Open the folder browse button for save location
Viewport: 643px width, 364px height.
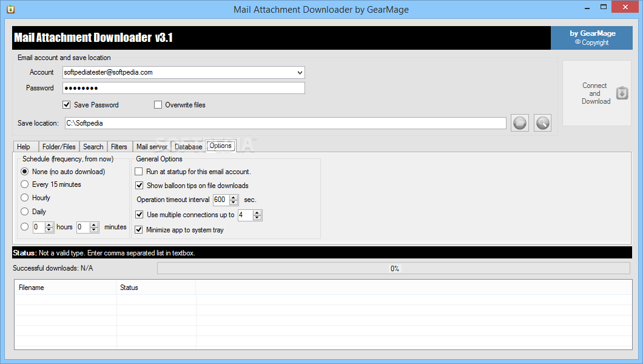pyautogui.click(x=520, y=123)
